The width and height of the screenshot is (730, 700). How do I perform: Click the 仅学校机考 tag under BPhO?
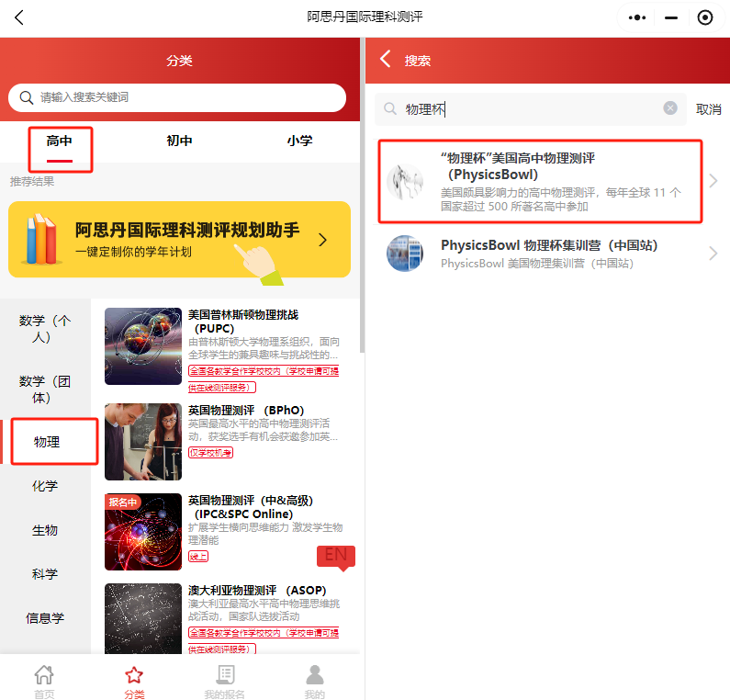[210, 453]
